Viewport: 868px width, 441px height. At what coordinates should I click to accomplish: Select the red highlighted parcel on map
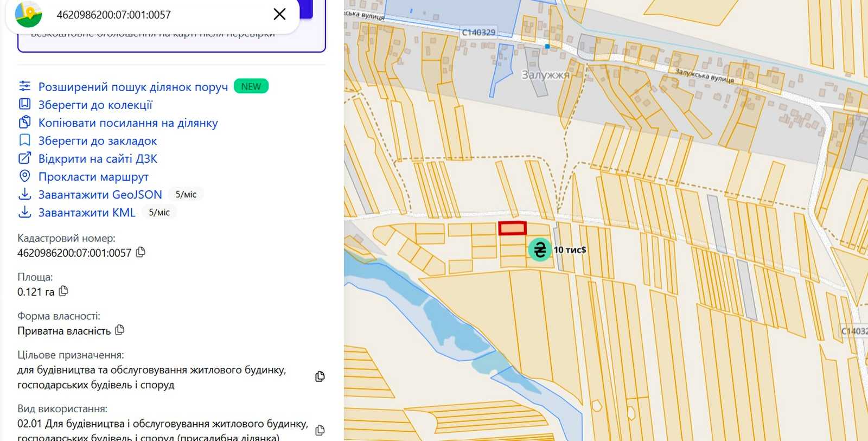click(x=513, y=228)
